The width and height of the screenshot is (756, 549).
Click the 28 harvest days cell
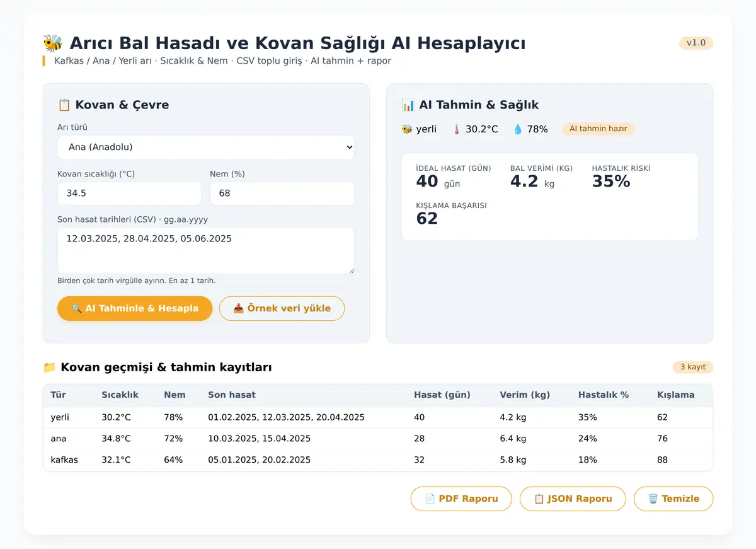tap(419, 439)
